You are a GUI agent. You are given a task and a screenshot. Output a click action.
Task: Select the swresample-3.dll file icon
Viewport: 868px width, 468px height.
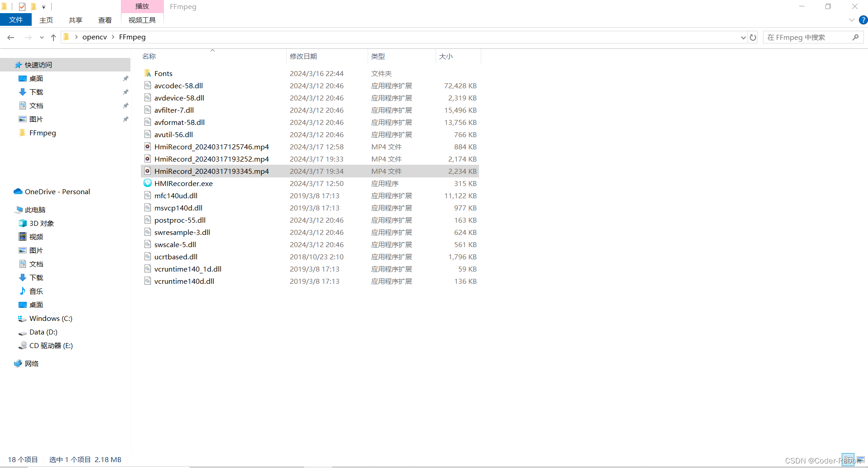(148, 232)
